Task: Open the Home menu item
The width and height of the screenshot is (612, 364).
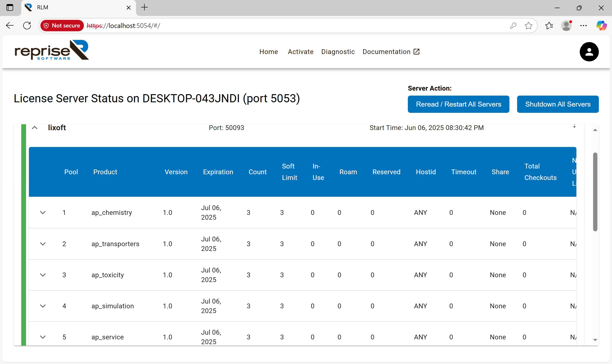Action: tap(269, 52)
